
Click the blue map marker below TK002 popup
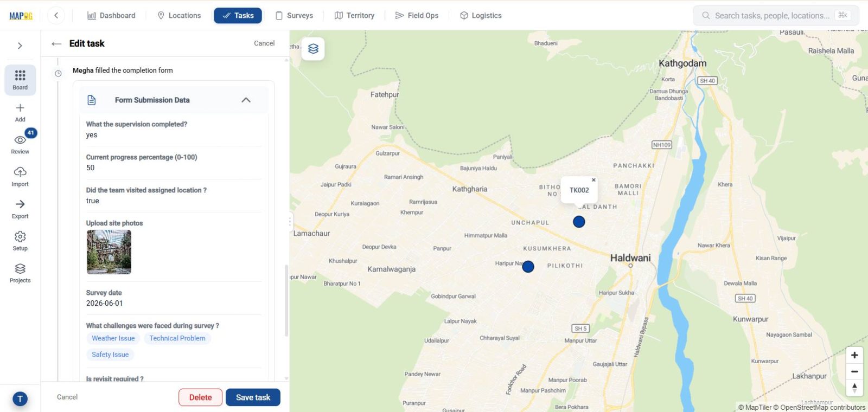tap(579, 222)
